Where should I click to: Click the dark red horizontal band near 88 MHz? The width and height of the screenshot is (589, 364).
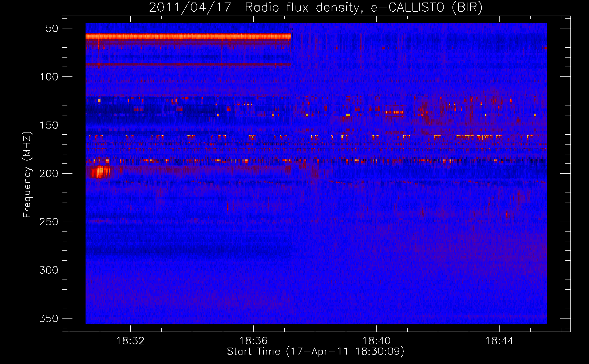click(188, 64)
